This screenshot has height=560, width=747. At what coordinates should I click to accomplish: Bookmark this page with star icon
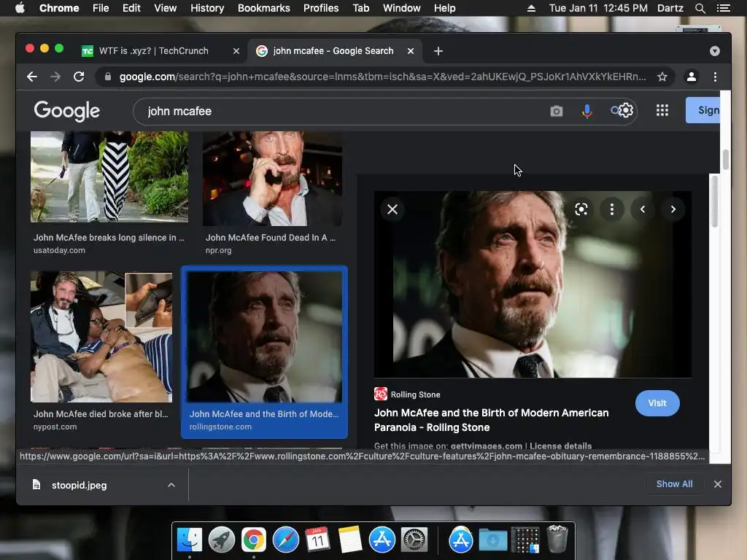tap(662, 77)
